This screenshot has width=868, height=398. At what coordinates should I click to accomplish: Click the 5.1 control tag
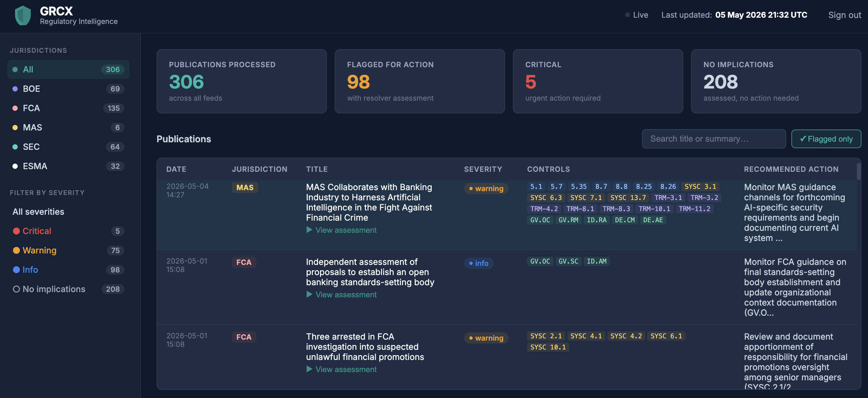click(536, 187)
